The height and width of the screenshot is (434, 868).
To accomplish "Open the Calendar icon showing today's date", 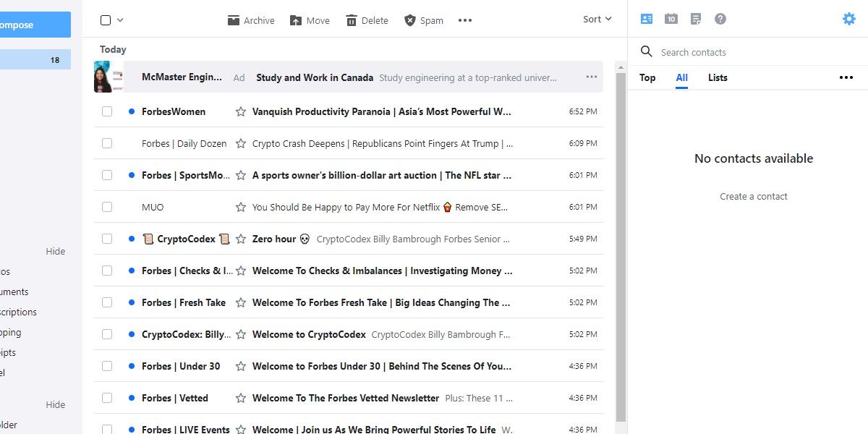I will click(671, 18).
